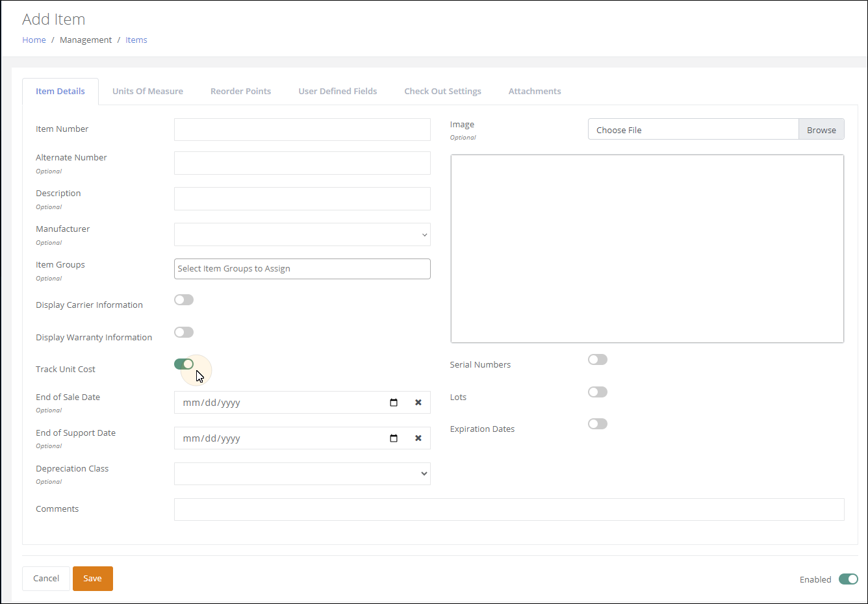Focus the Alternate Number input field
The width and height of the screenshot is (868, 604).
pos(302,163)
